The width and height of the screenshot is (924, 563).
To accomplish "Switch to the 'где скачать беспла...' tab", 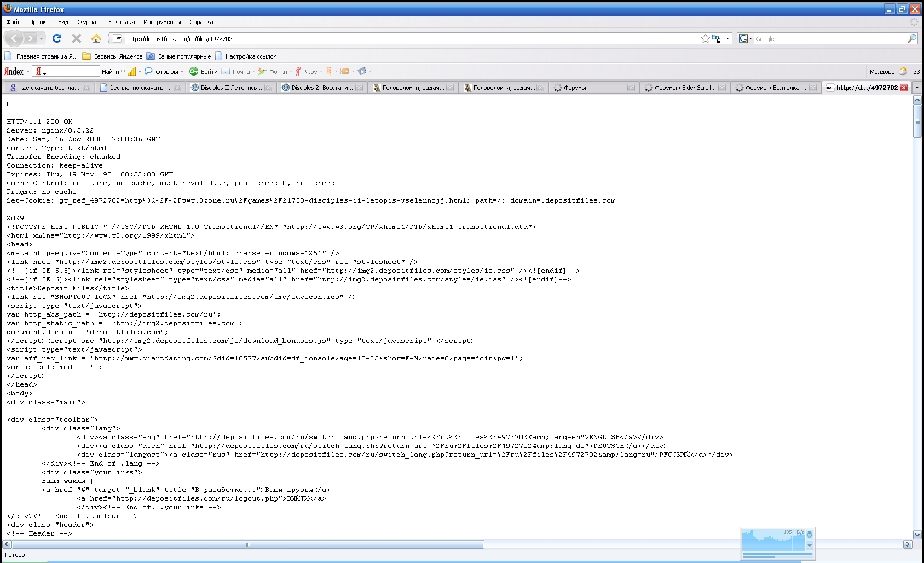I will (x=48, y=88).
